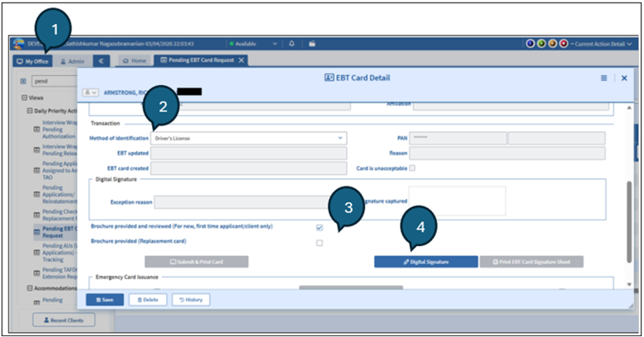The width and height of the screenshot is (644, 337).
Task: Click the Recent Clients button
Action: click(64, 320)
